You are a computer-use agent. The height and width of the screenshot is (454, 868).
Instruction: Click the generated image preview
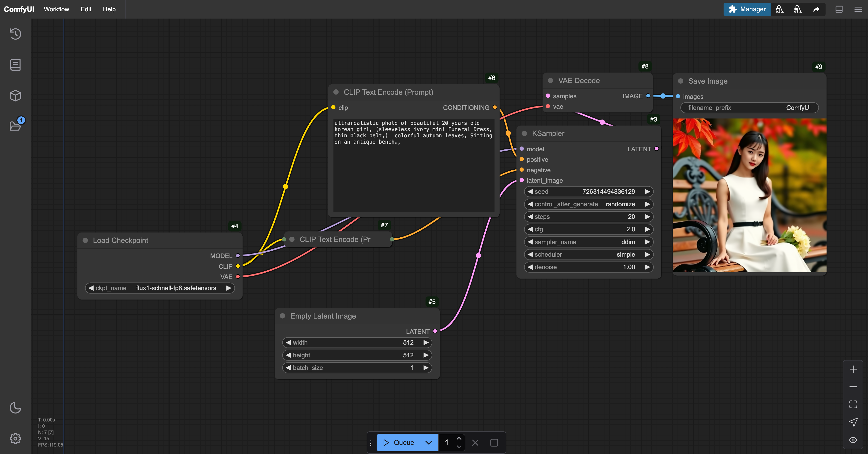pyautogui.click(x=749, y=195)
